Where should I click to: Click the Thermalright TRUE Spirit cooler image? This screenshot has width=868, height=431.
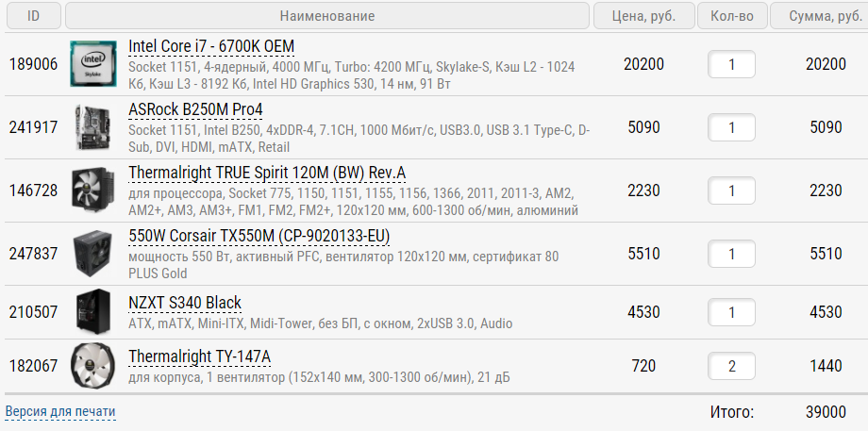coord(92,191)
